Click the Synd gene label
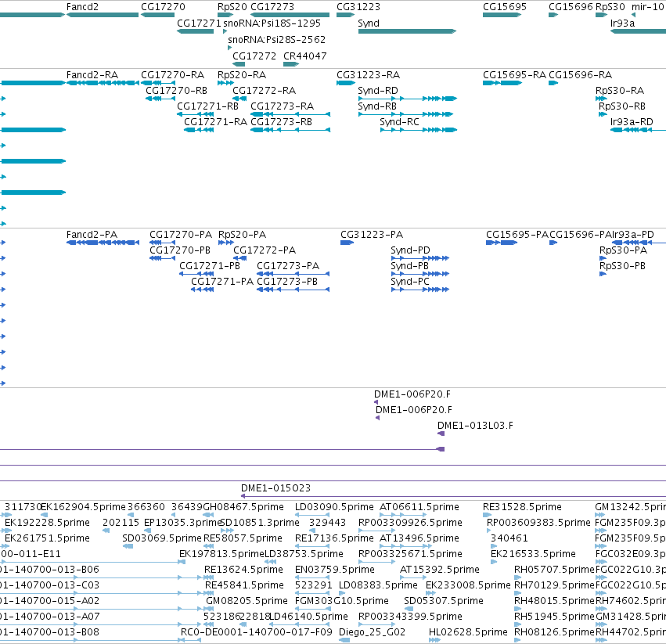Image resolution: width=666 pixels, height=644 pixels. coord(369,23)
